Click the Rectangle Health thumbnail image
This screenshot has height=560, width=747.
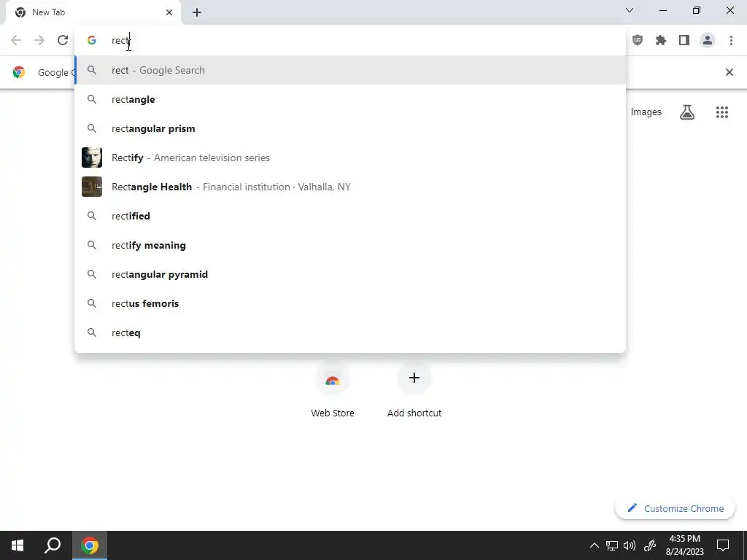(92, 187)
